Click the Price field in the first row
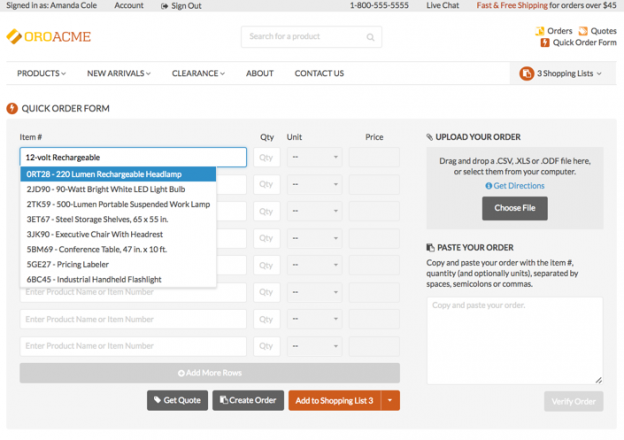The image size is (624, 440). click(374, 157)
